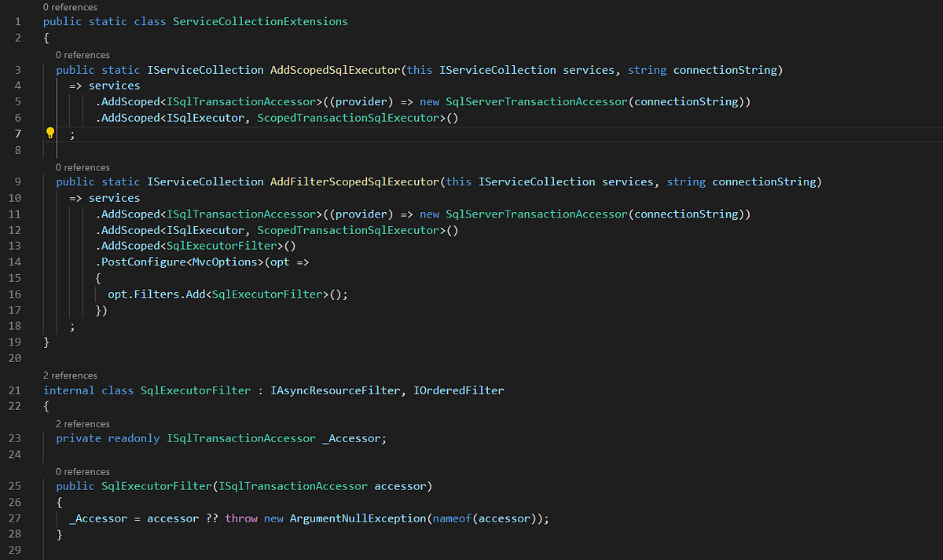Click "0 references" above the SqlExecutorFilter constructor
Viewport: 943px width, 560px height.
click(x=82, y=471)
